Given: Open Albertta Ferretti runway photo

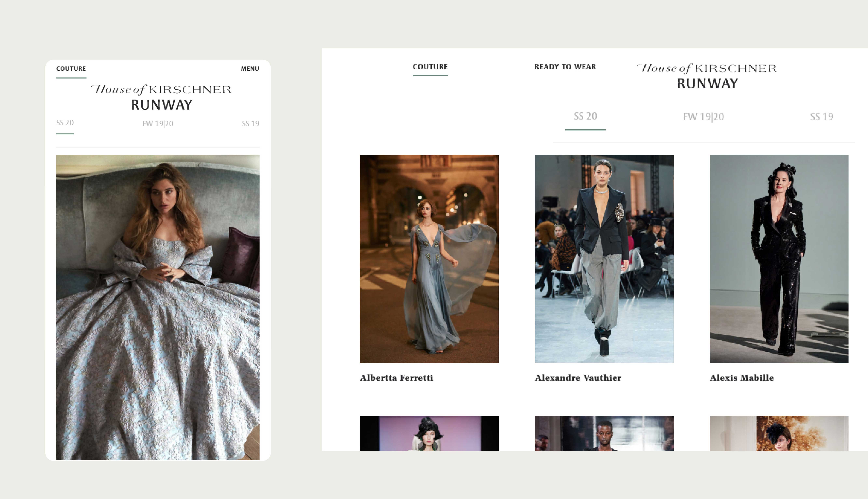Looking at the screenshot, I should click(429, 259).
